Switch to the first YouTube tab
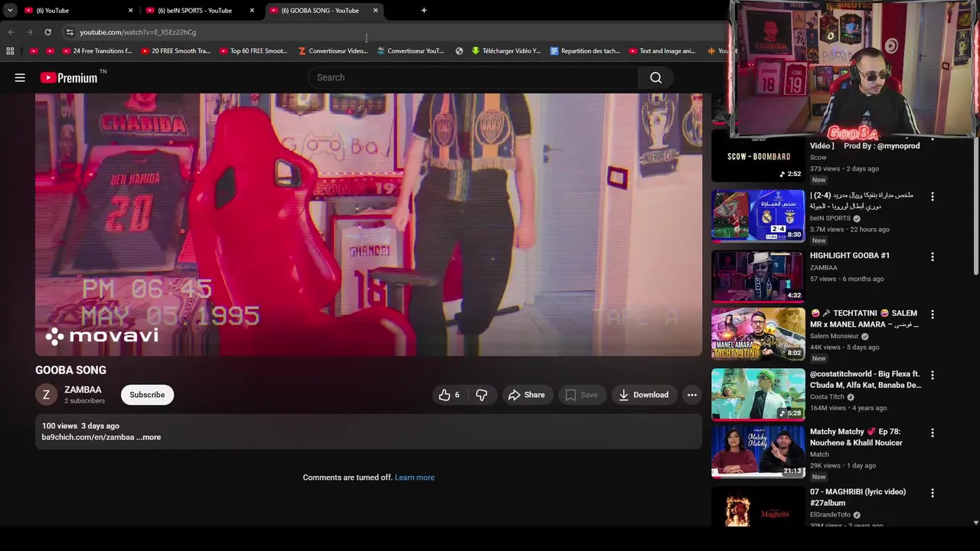 click(77, 11)
